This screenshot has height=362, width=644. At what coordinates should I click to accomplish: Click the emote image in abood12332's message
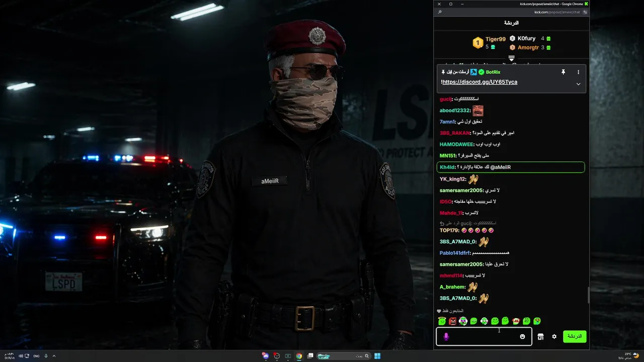coord(477,111)
